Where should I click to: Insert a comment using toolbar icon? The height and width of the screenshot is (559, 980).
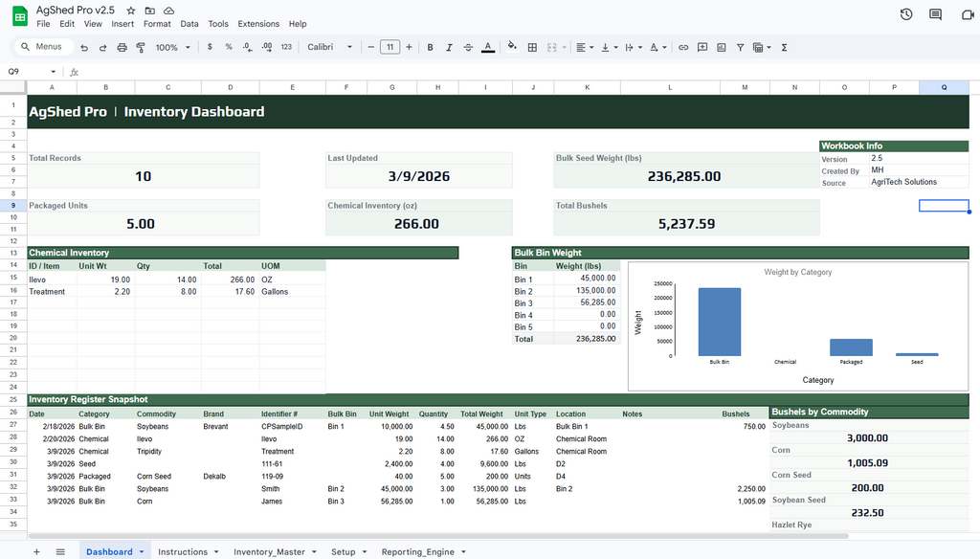702,46
